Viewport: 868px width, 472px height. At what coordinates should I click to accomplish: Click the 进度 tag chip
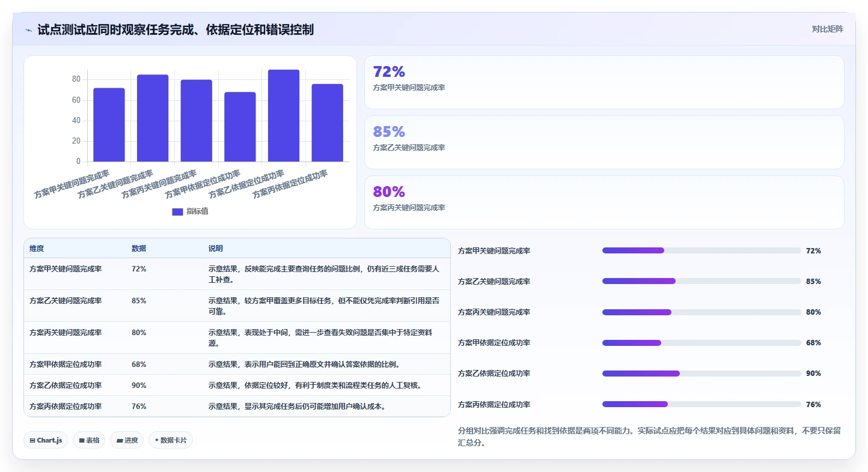point(127,440)
